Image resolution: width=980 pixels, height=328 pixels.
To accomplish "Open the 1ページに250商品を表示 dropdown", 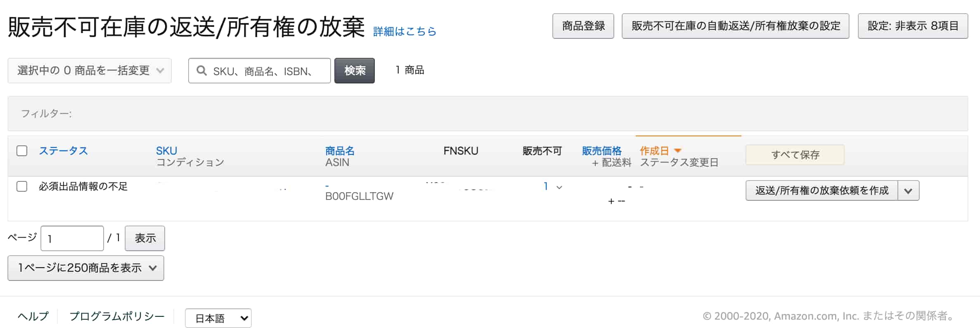I will point(86,268).
